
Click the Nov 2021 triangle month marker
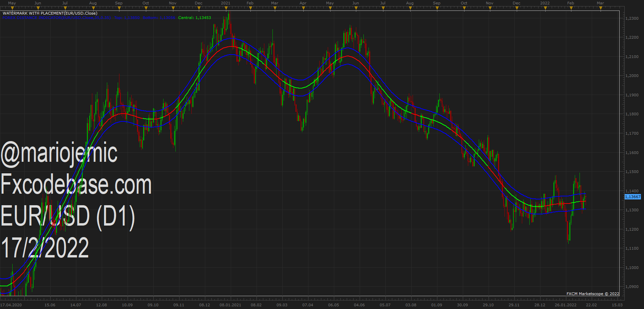tap(490, 8)
